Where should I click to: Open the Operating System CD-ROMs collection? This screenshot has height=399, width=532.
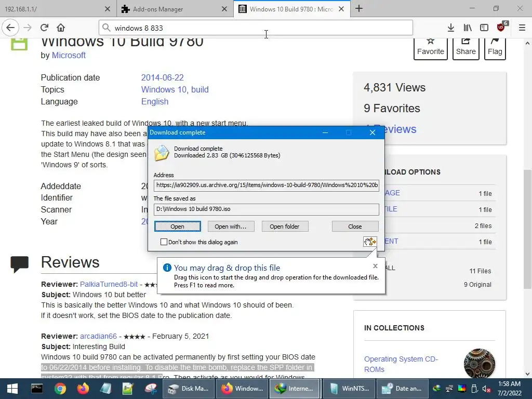pyautogui.click(x=401, y=364)
